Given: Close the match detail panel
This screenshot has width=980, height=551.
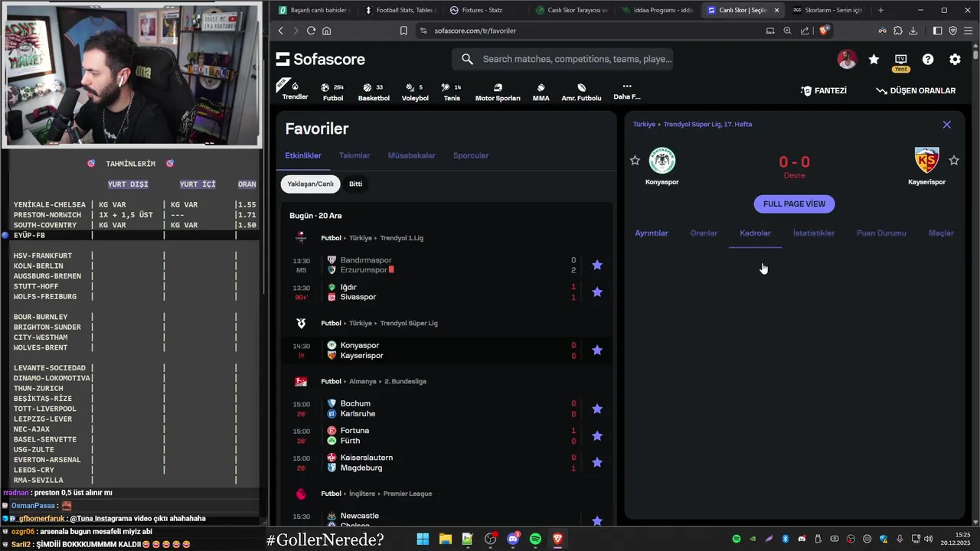Looking at the screenshot, I should 946,124.
